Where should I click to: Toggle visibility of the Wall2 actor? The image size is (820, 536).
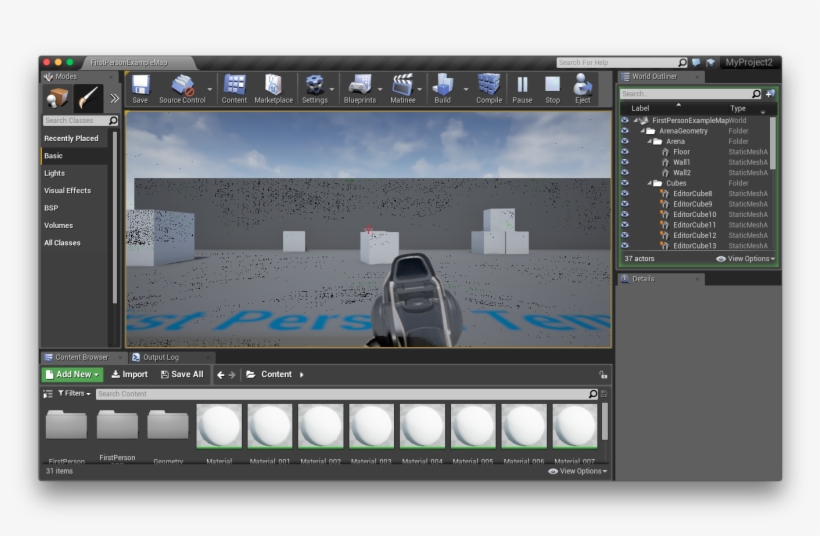pos(625,173)
